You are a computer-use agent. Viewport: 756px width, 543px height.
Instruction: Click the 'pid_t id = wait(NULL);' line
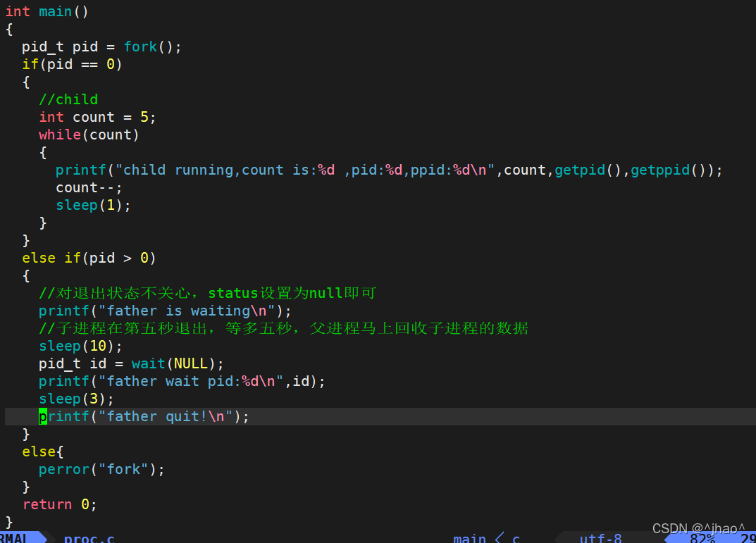tap(131, 363)
